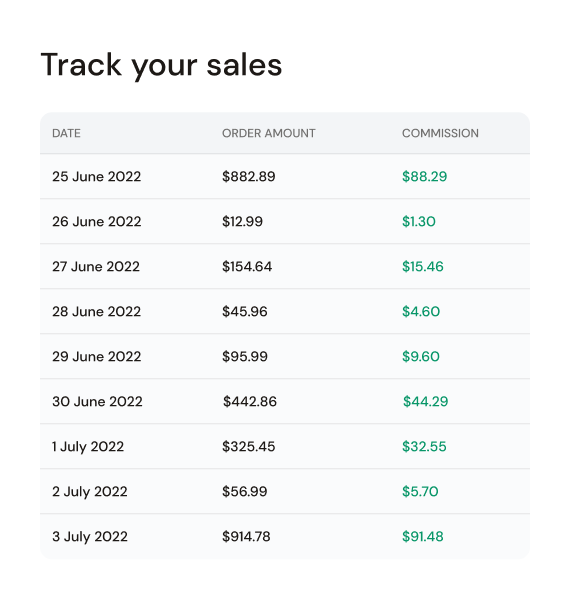
Task: Click the $325.45 order amount
Action: 249,447
